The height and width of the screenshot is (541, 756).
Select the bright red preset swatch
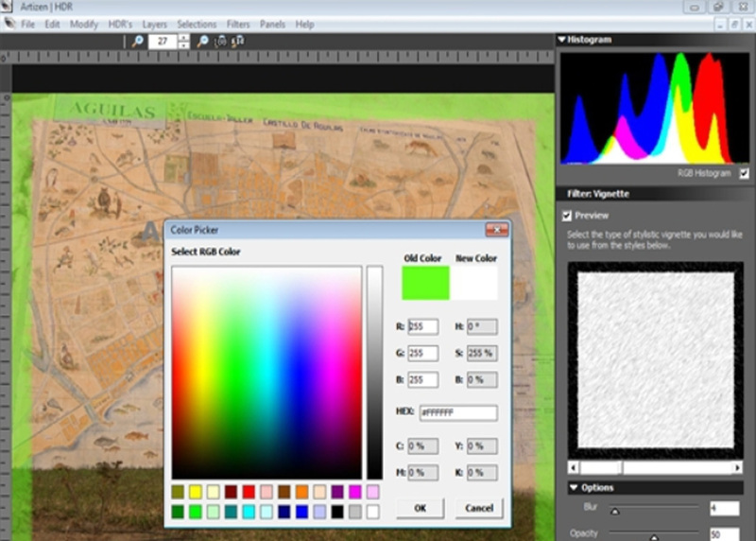249,492
